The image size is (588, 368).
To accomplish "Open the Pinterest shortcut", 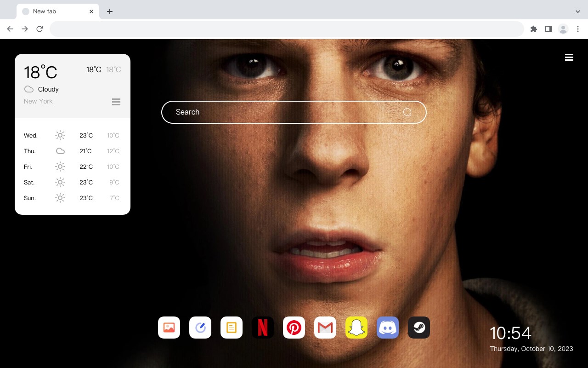I will pyautogui.click(x=294, y=328).
